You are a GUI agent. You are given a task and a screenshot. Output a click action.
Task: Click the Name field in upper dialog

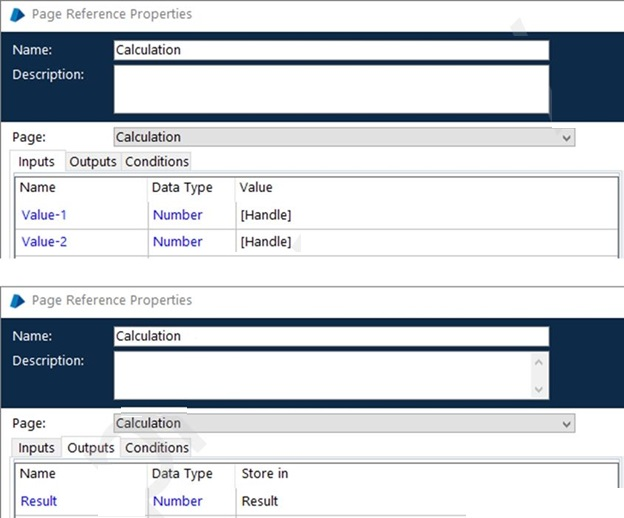[x=331, y=50]
